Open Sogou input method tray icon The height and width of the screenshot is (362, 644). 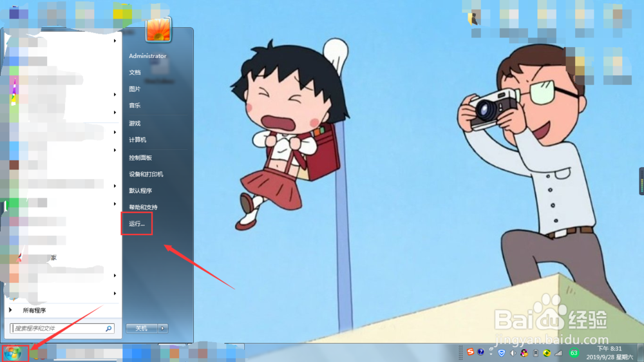tap(470, 352)
